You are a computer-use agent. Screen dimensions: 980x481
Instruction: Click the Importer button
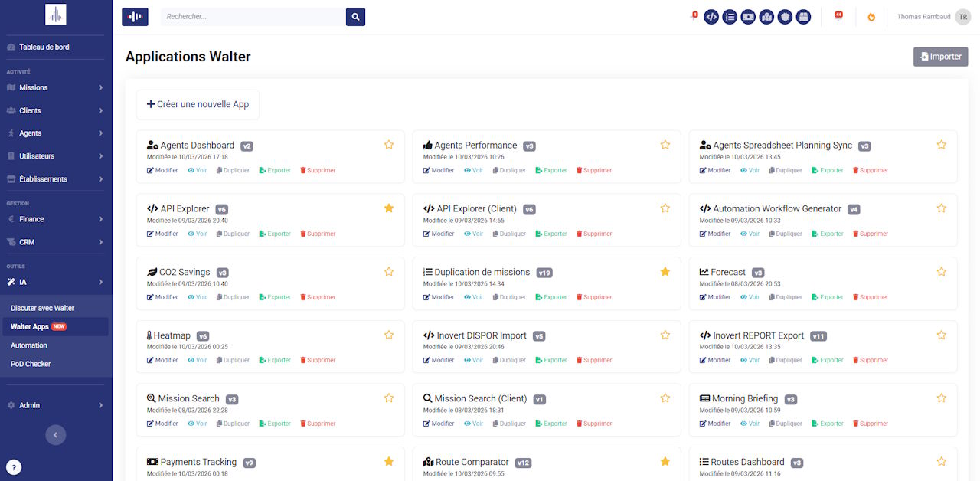click(x=940, y=57)
